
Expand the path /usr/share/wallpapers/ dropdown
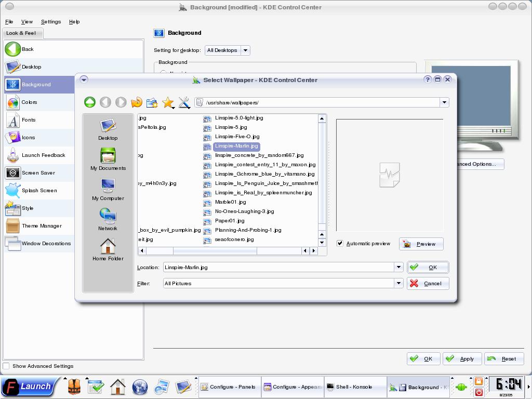click(444, 102)
